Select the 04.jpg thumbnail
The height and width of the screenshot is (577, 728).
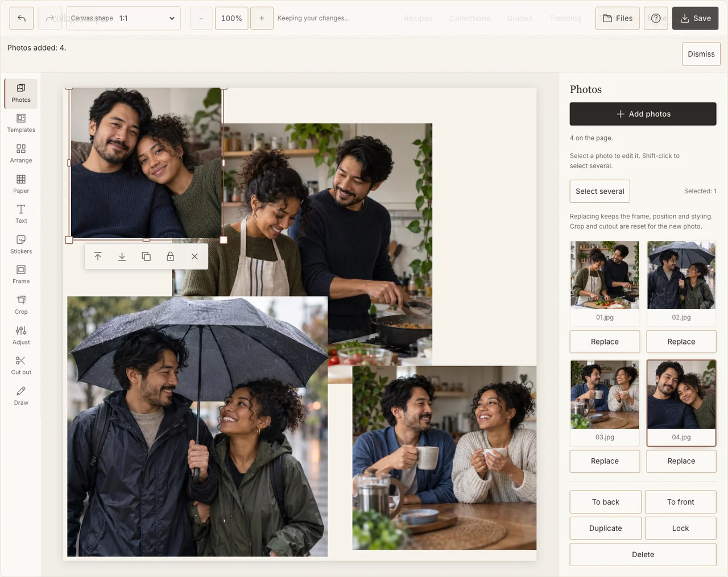click(681, 402)
